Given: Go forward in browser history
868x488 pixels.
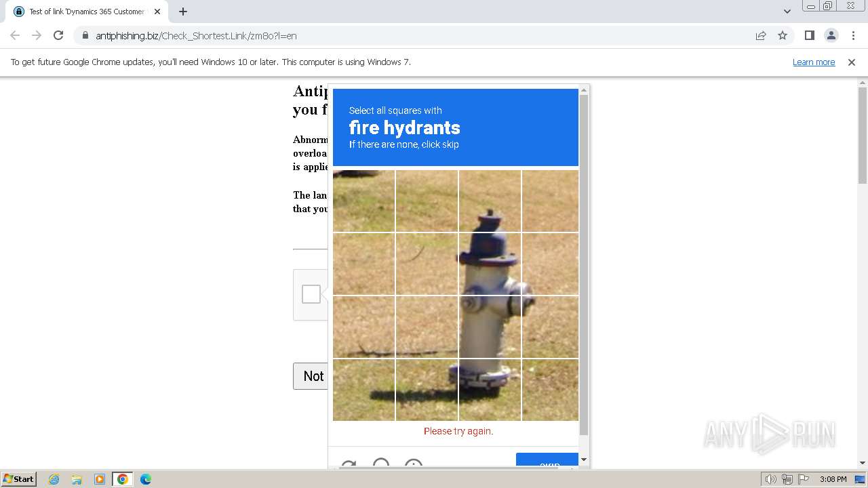Looking at the screenshot, I should point(37,35).
